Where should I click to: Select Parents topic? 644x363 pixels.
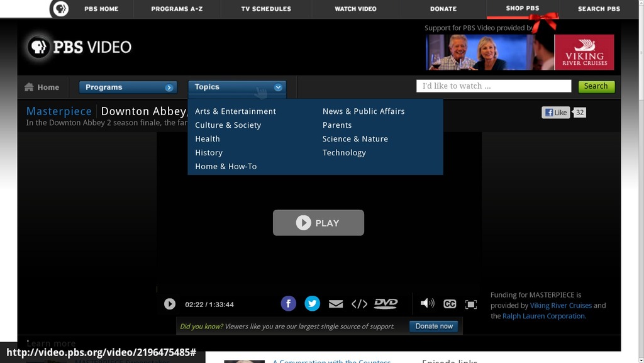(x=337, y=125)
